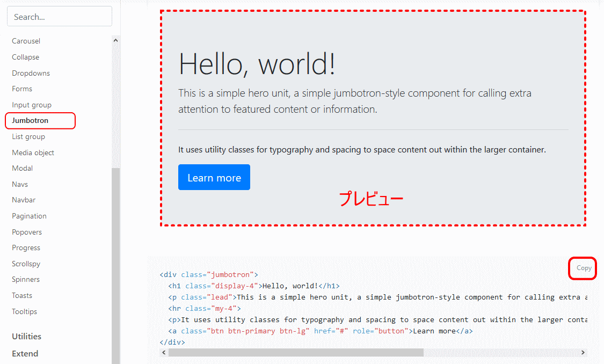Open the Modal component page
Image resolution: width=604 pixels, height=364 pixels.
pyautogui.click(x=23, y=169)
